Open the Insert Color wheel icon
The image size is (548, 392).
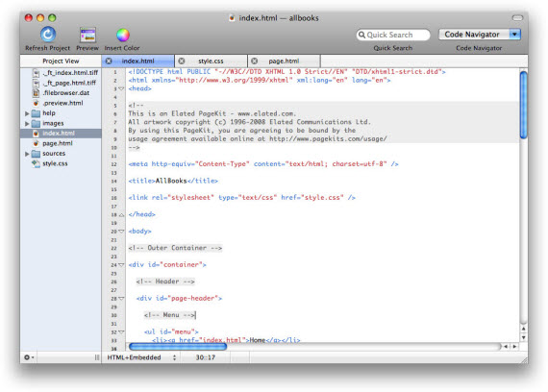pyautogui.click(x=123, y=35)
